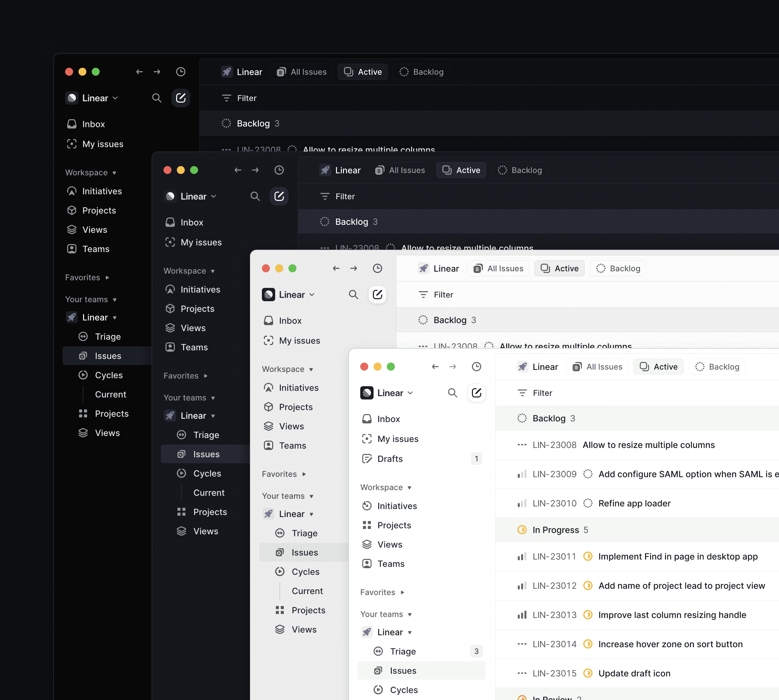The width and height of the screenshot is (779, 700).
Task: Click the search magnifier icon in the light sidebar
Action: 452,393
